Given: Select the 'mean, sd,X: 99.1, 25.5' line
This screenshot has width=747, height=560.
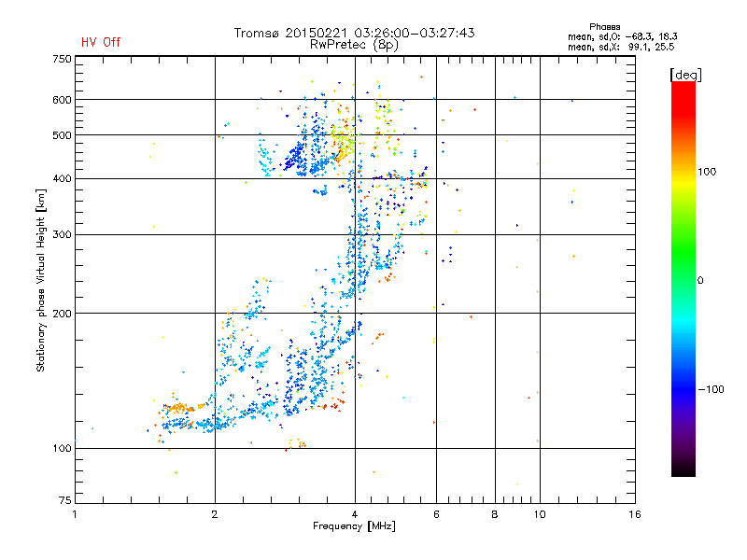Looking at the screenshot, I should pyautogui.click(x=621, y=47).
